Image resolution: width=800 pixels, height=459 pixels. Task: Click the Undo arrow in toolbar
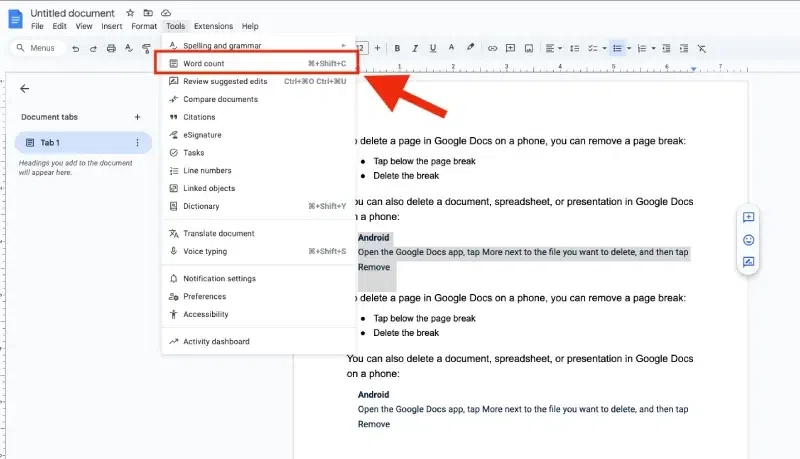pos(76,48)
